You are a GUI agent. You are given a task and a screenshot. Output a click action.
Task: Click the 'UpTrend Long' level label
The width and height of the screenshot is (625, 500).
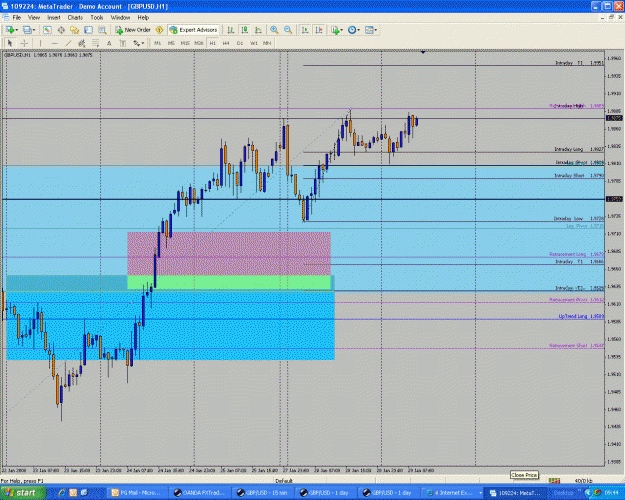(x=573, y=316)
